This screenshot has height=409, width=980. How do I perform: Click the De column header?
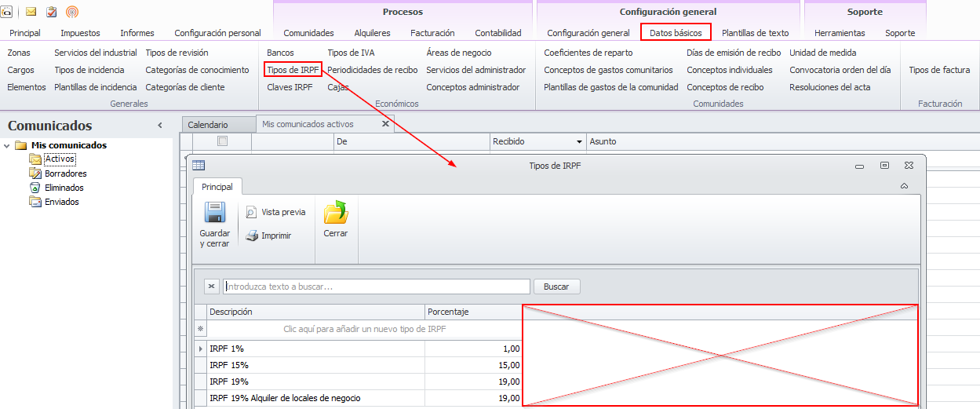tap(411, 141)
